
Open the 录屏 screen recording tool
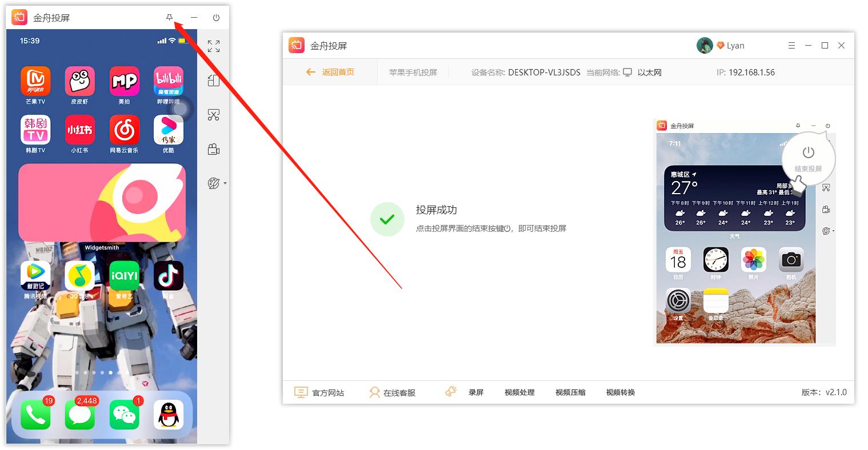click(476, 392)
